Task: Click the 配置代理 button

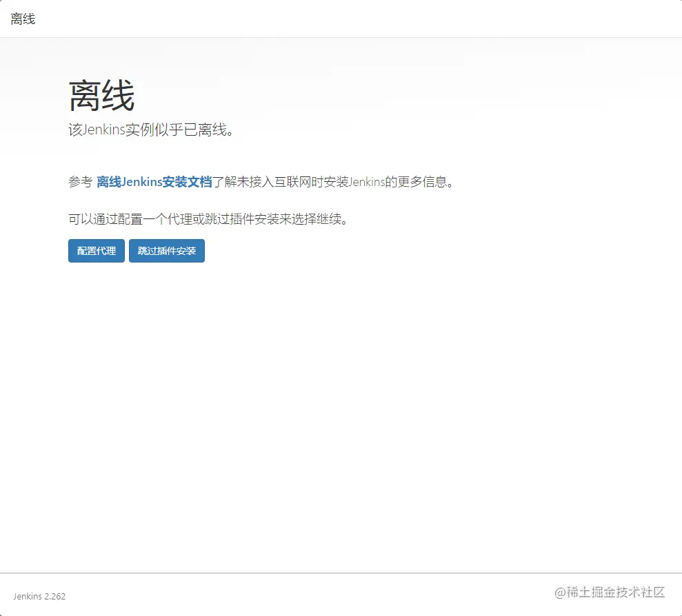Action: click(x=96, y=251)
